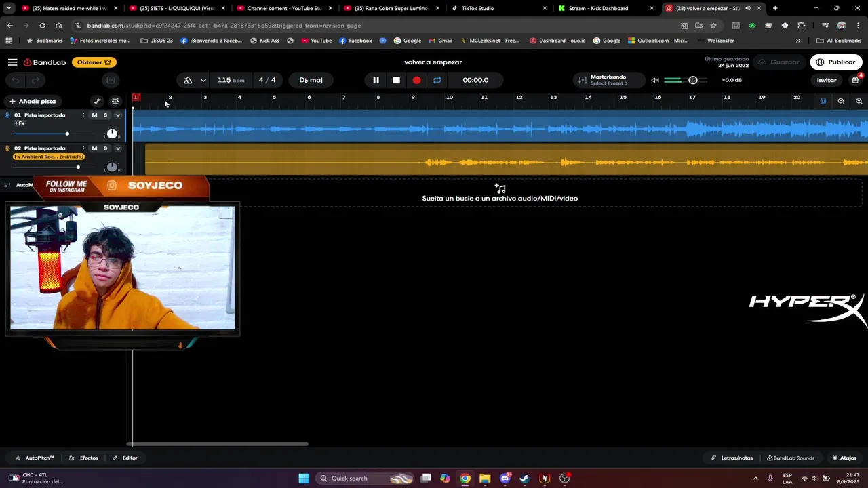Viewport: 868px width, 488px height.
Task: Click the Publicar button
Action: pyautogui.click(x=836, y=62)
